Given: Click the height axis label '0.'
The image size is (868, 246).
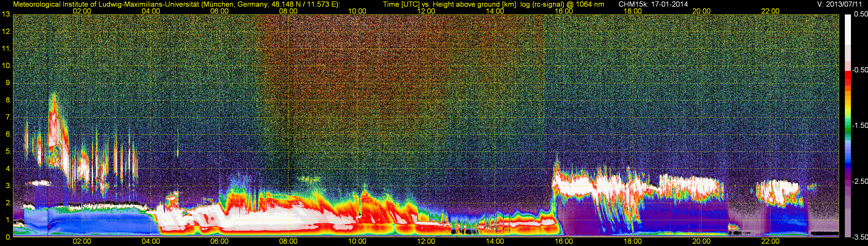Looking at the screenshot, I should (x=9, y=237).
